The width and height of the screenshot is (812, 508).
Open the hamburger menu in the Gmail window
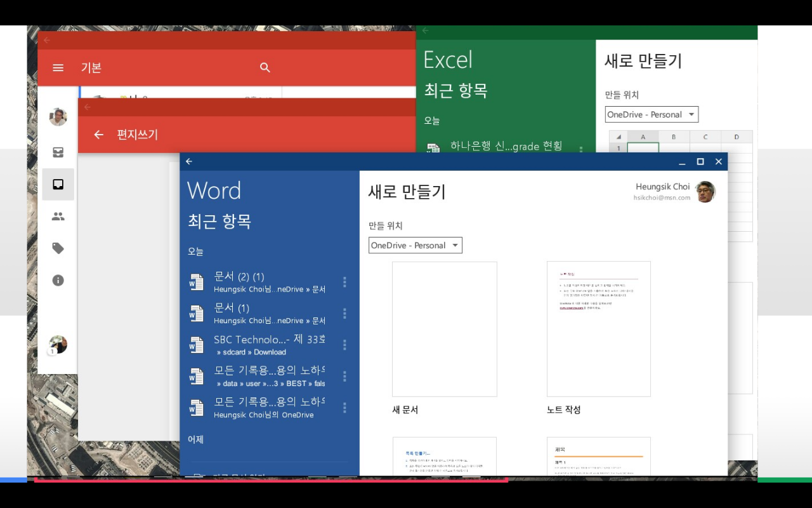pos(58,67)
